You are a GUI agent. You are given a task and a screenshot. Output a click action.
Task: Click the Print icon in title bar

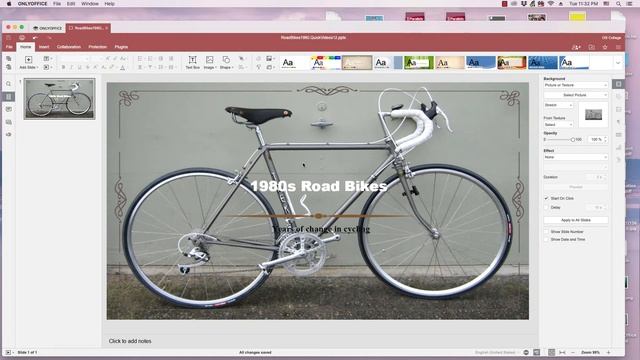22,38
